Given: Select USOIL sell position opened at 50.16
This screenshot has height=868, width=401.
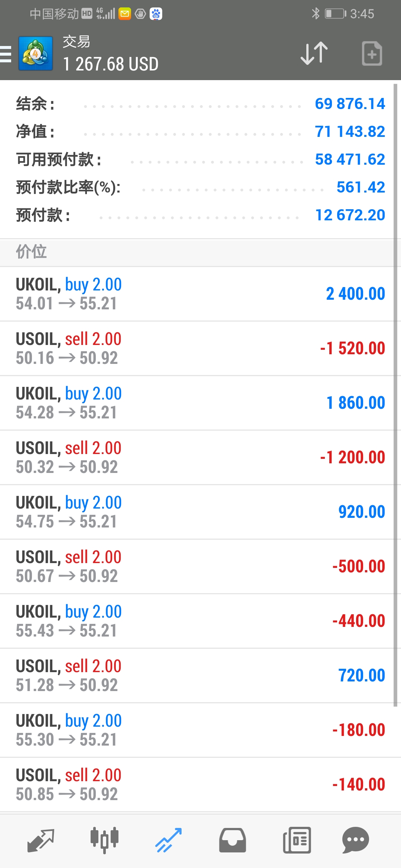Looking at the screenshot, I should point(197,349).
